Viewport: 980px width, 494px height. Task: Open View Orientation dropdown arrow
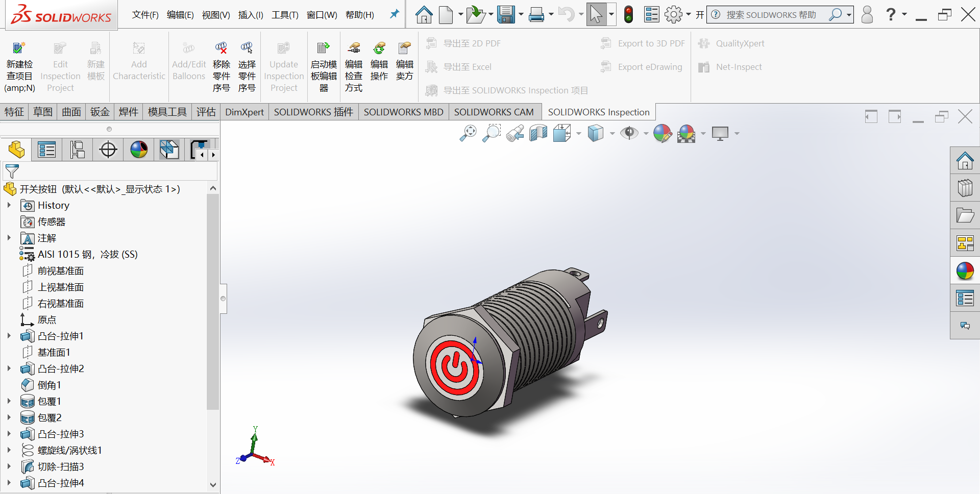point(578,134)
